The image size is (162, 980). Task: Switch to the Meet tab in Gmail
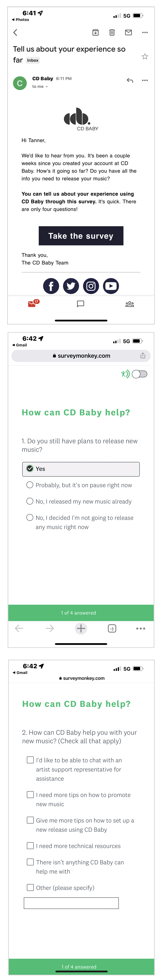click(130, 304)
